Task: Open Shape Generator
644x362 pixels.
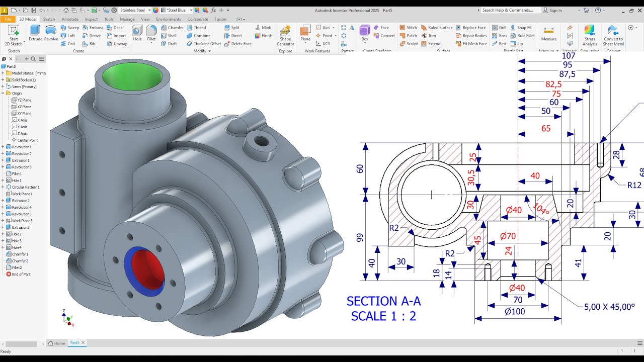Action: [x=285, y=35]
